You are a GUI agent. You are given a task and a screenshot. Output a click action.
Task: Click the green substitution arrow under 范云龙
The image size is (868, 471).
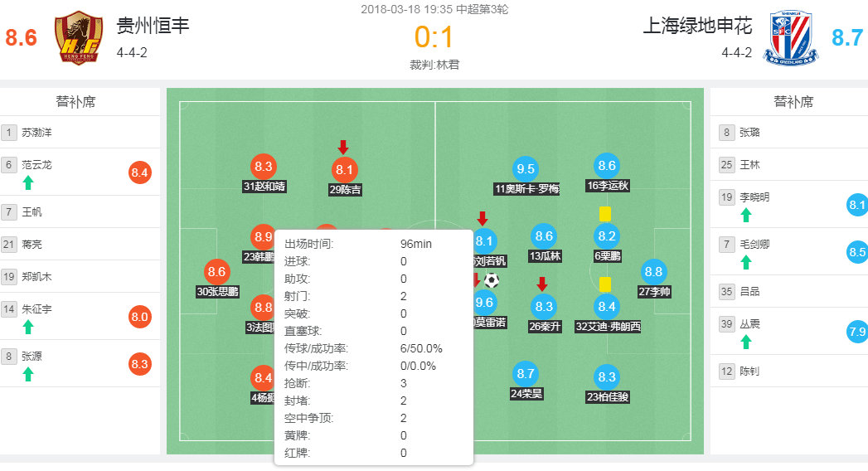coord(28,183)
